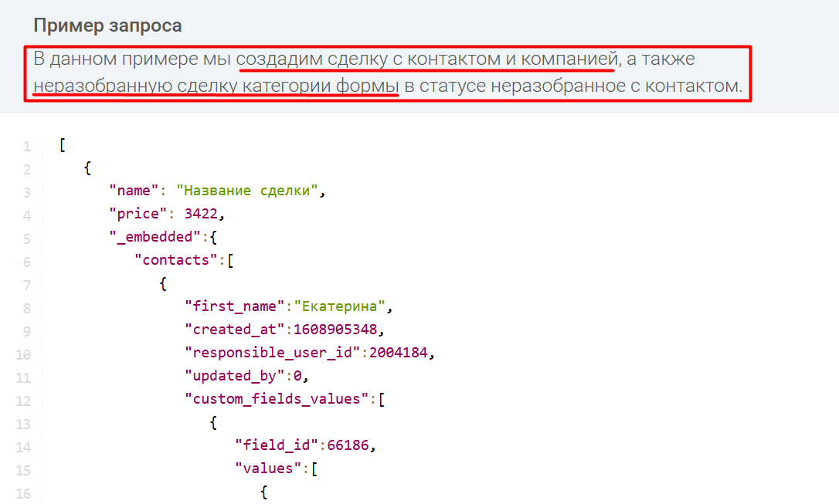The width and height of the screenshot is (839, 504).
Task: Click the "name" key on line 3
Action: pos(134,190)
